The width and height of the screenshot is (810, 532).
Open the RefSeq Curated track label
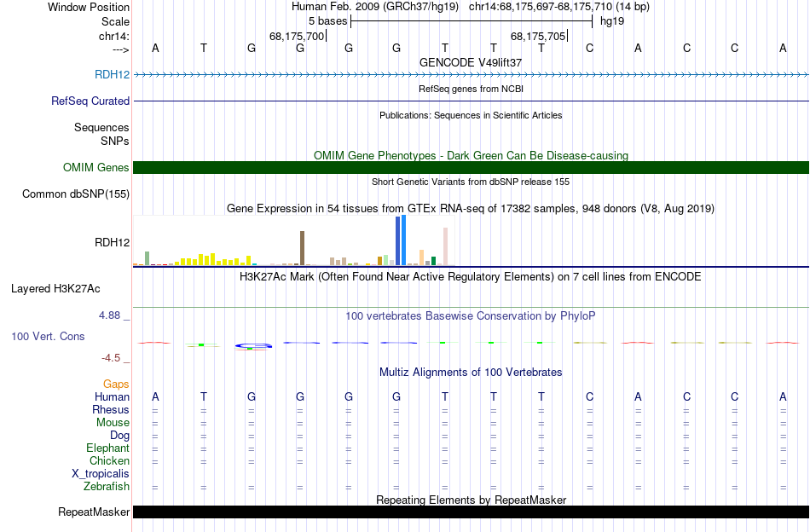90,101
